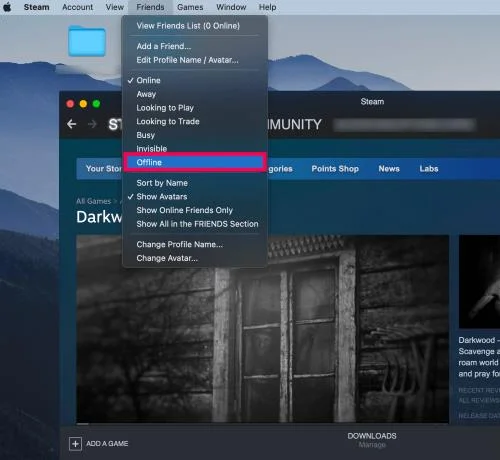
Task: Open the View menu
Action: tap(115, 7)
